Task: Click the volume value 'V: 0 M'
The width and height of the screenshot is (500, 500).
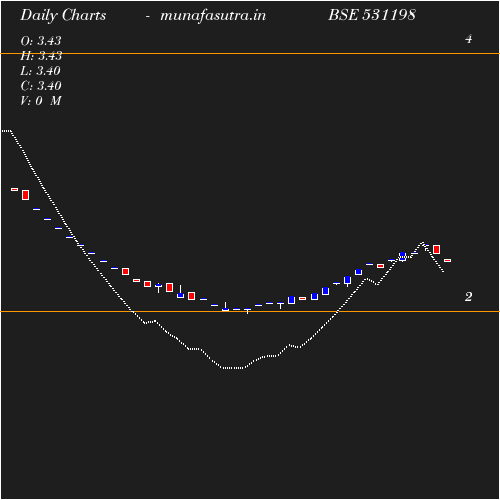Action: (x=41, y=101)
